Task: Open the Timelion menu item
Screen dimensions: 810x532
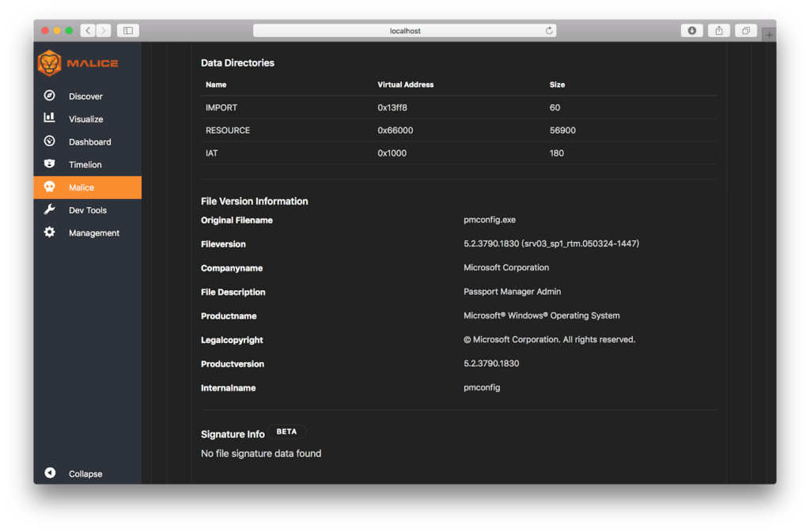Action: tap(85, 164)
